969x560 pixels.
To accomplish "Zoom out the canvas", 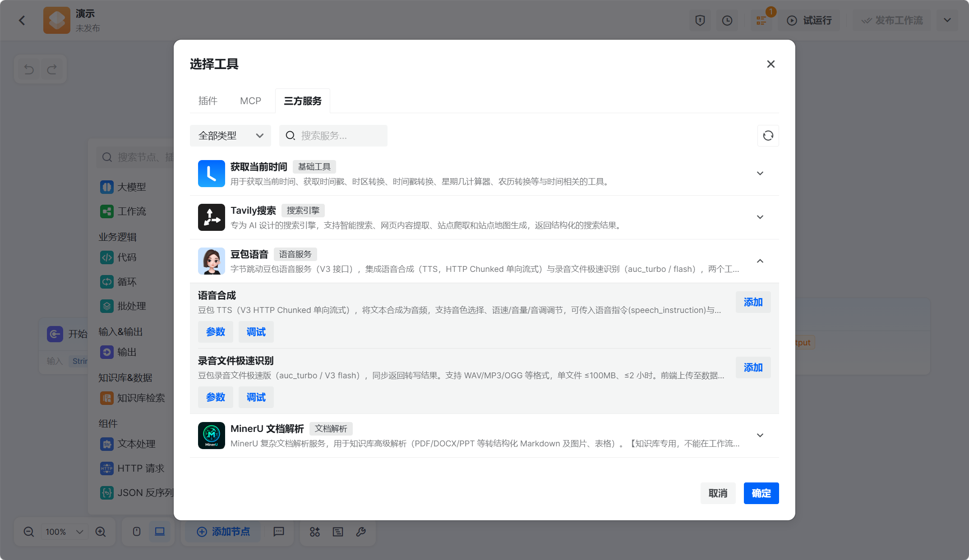I will (x=29, y=532).
